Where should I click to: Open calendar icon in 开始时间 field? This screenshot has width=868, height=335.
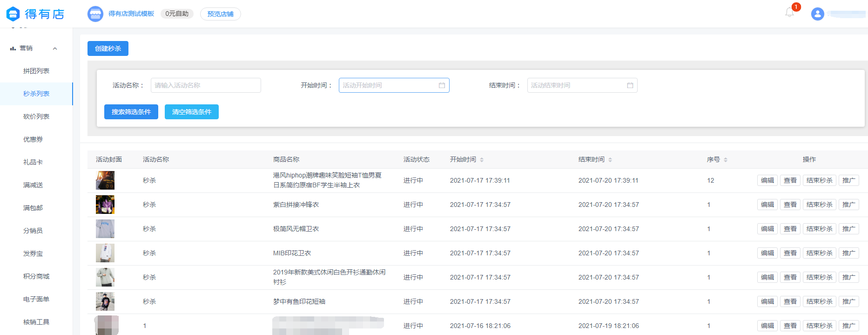click(x=442, y=85)
